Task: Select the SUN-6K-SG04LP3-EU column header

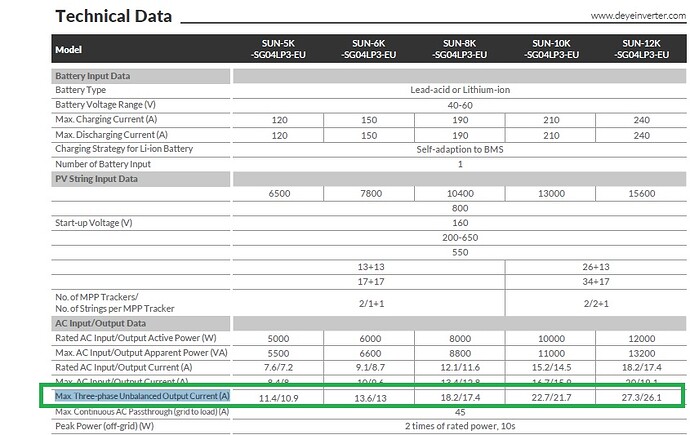Action: (369, 49)
